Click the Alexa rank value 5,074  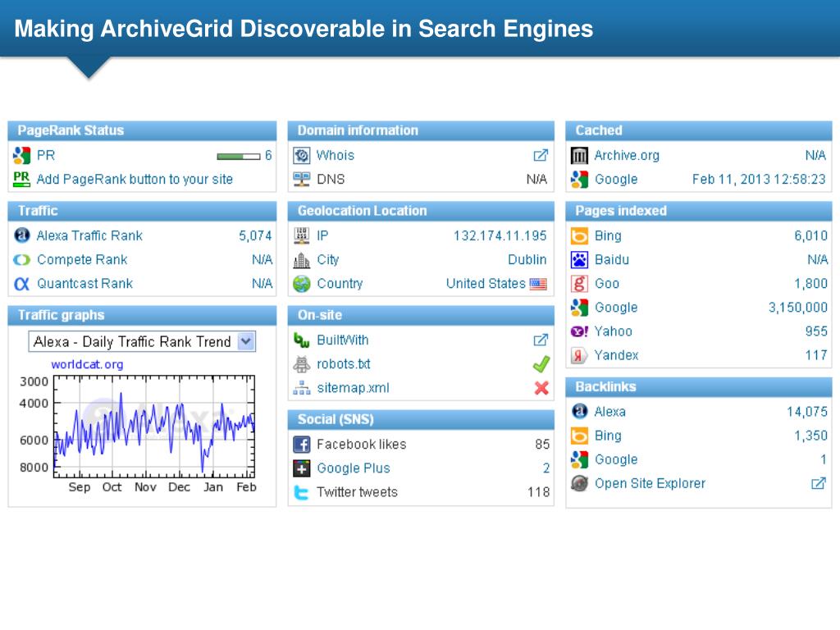pos(256,235)
